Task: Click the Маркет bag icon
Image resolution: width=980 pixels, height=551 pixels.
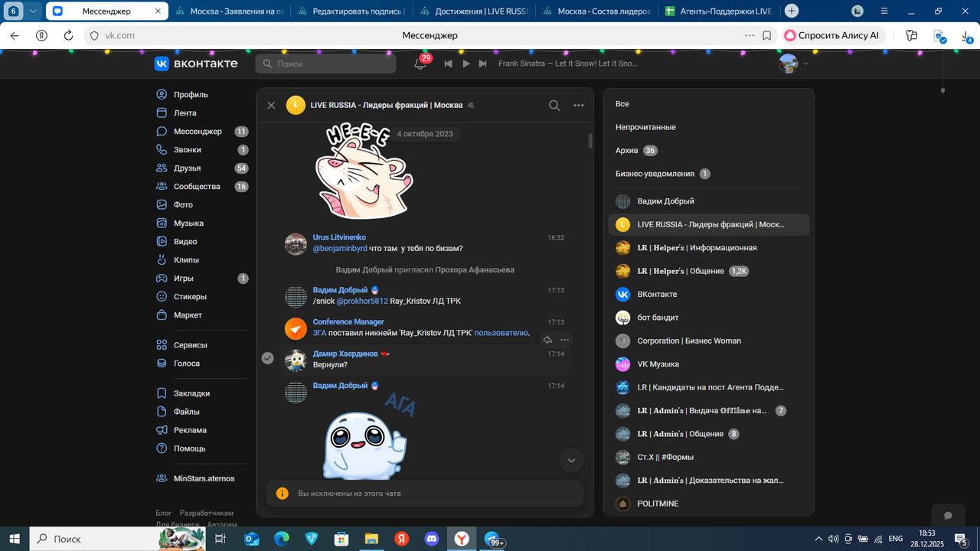Action: [162, 315]
